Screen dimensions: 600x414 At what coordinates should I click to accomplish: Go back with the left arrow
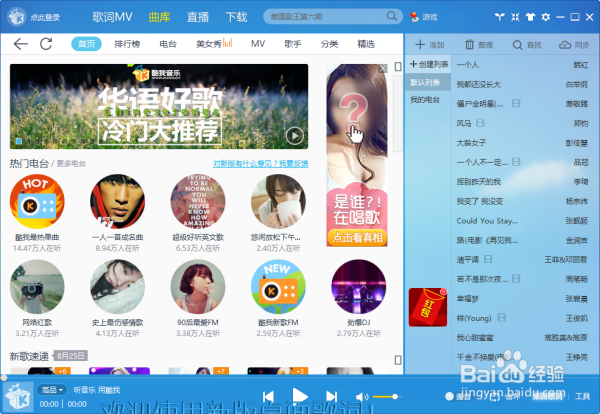pyautogui.click(x=21, y=44)
